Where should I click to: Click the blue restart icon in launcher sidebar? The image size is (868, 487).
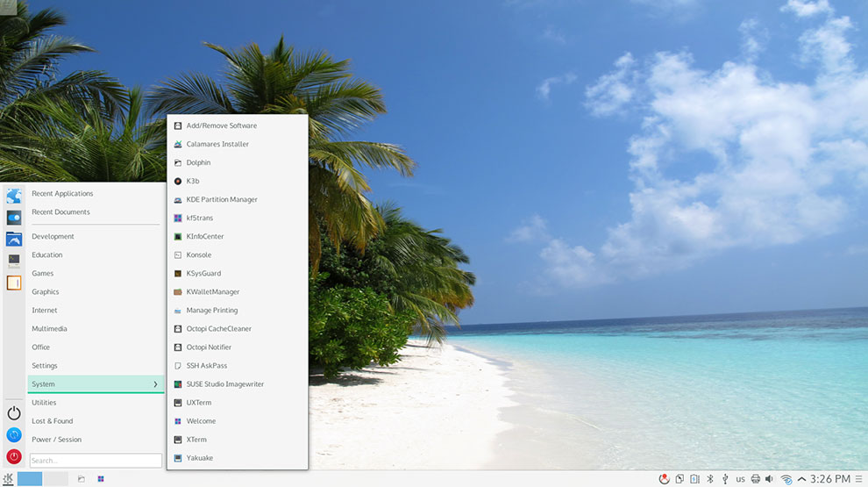pos(14,435)
